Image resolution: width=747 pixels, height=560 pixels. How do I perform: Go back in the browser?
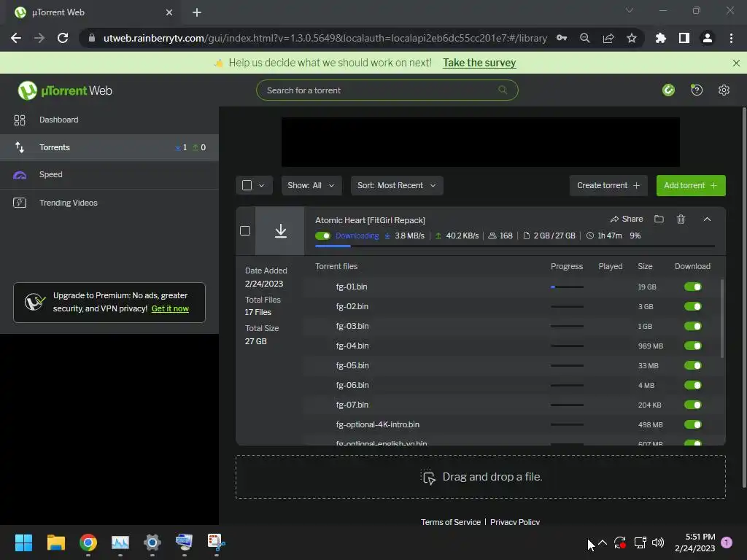16,38
